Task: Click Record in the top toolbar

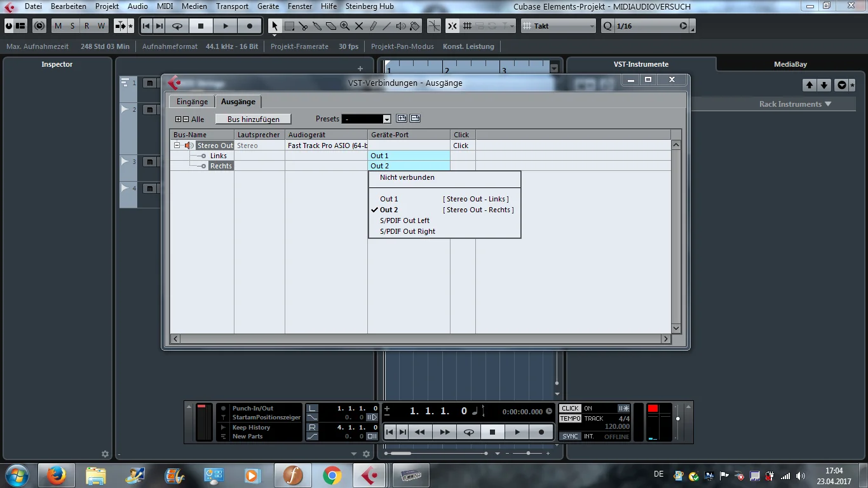Action: tap(250, 26)
